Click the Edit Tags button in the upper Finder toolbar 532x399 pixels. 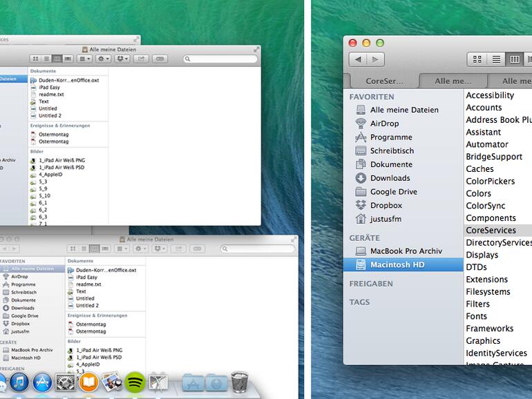click(160, 59)
